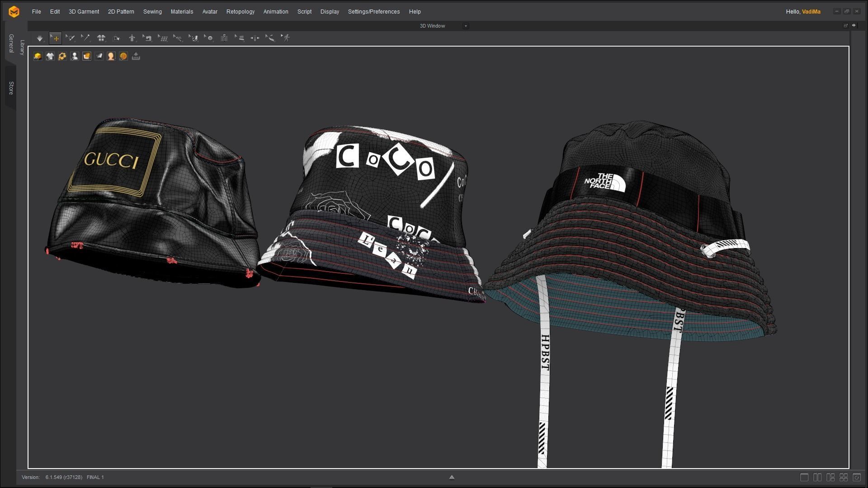Open the Sewing menu
The width and height of the screenshot is (868, 488).
coord(152,12)
